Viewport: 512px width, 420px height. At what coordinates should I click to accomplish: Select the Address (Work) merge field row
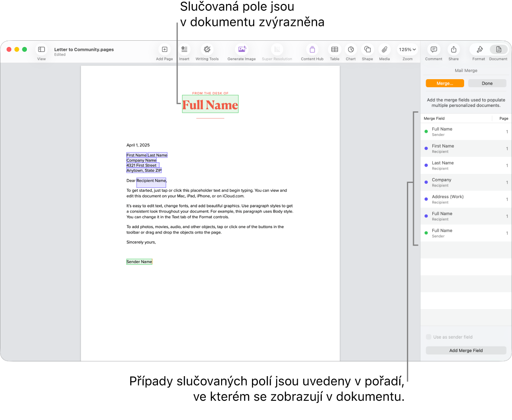click(457, 199)
